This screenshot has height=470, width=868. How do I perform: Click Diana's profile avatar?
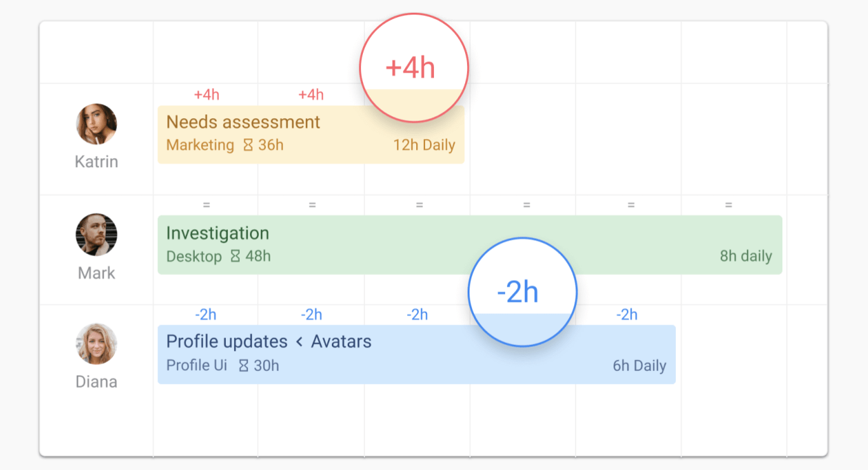tap(96, 344)
